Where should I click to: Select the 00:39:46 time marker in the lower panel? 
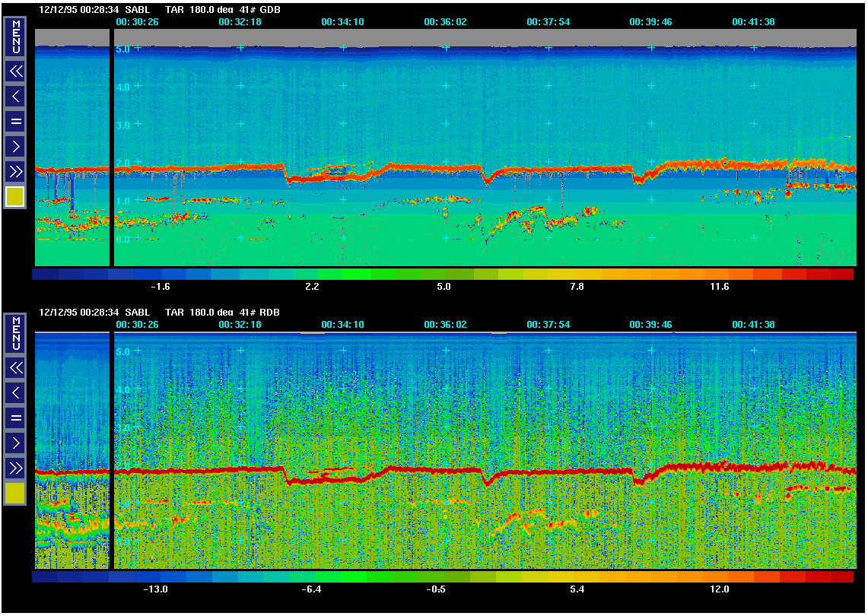650,325
